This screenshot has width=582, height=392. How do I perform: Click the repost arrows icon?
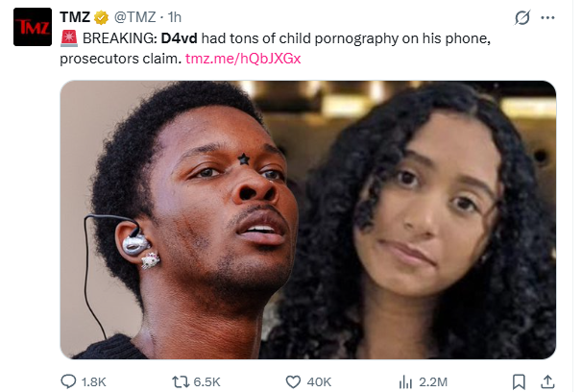[x=181, y=381]
